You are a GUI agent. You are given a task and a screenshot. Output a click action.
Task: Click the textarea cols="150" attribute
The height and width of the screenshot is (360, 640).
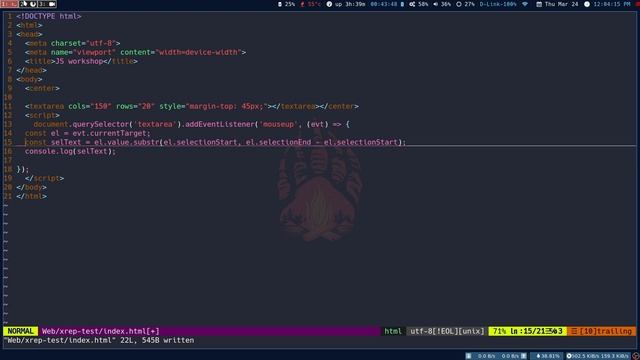point(90,106)
